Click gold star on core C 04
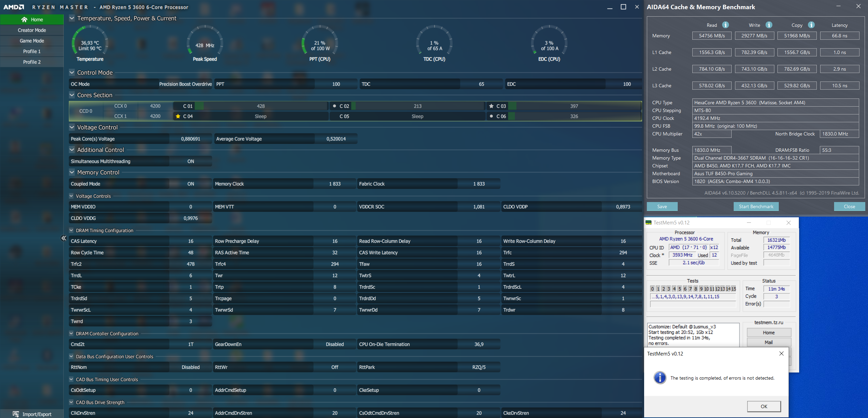The height and width of the screenshot is (418, 868). tap(178, 116)
